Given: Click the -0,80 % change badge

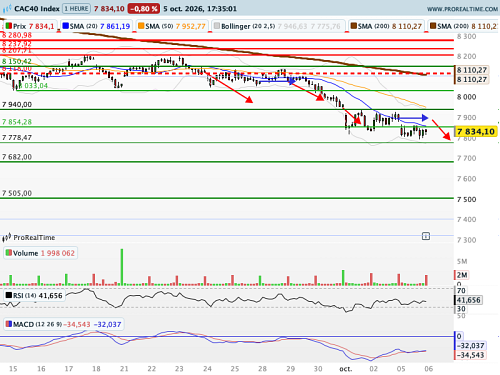Looking at the screenshot, I should [144, 8].
